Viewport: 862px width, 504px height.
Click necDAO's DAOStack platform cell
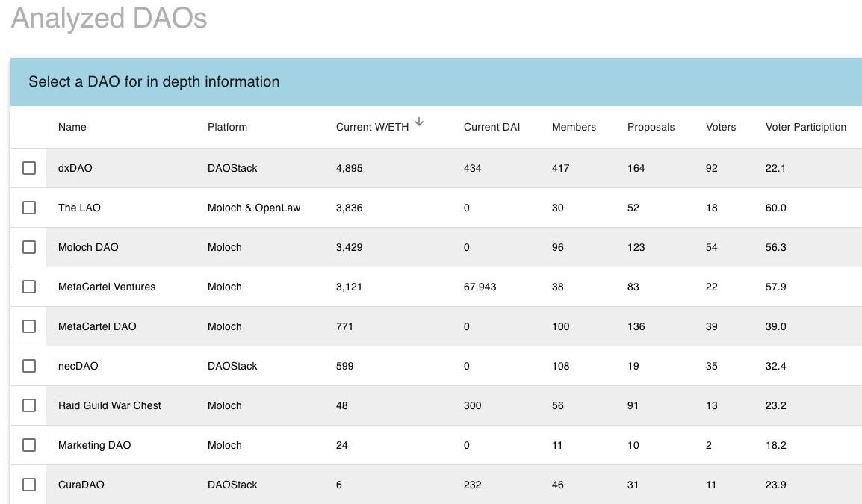[x=232, y=366]
